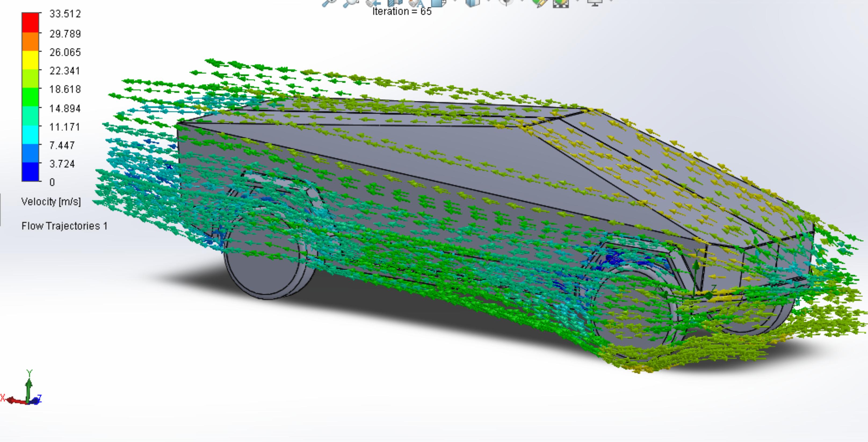
Task: Click the yellow segment of the velocity legend
Action: pos(30,60)
